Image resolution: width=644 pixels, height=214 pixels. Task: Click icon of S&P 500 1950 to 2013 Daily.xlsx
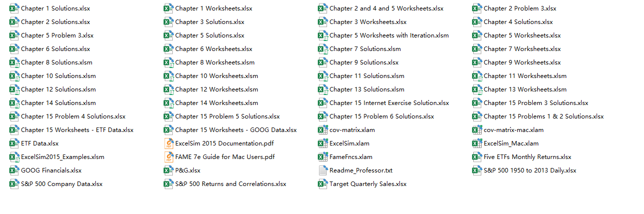pyautogui.click(x=477, y=170)
